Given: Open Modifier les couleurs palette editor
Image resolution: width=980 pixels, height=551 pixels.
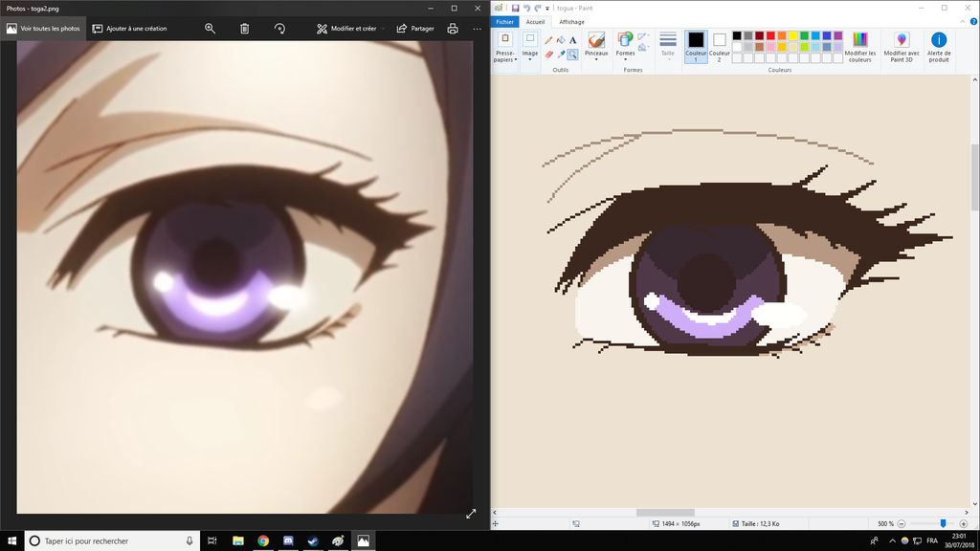Looking at the screenshot, I should [x=860, y=47].
